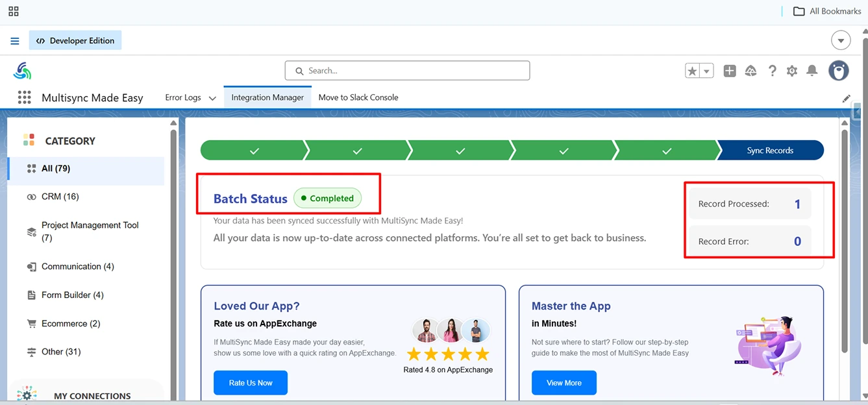868x405 pixels.
Task: Expand the circled down-arrow at top right
Action: 841,40
